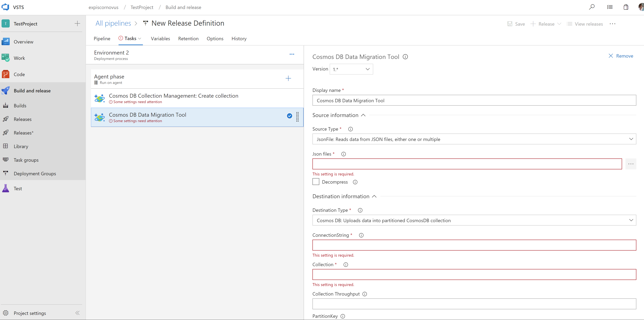Open the Work hub icon
644x320 pixels.
coord(5,58)
